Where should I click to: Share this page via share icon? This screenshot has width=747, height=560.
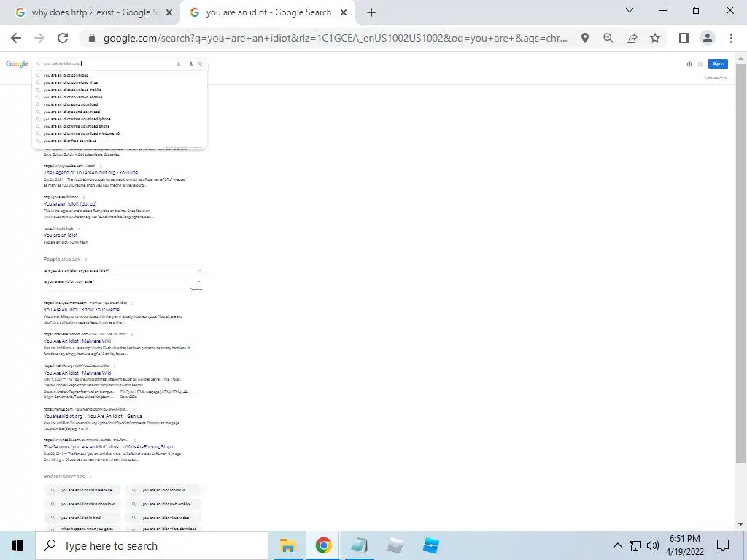pyautogui.click(x=632, y=38)
